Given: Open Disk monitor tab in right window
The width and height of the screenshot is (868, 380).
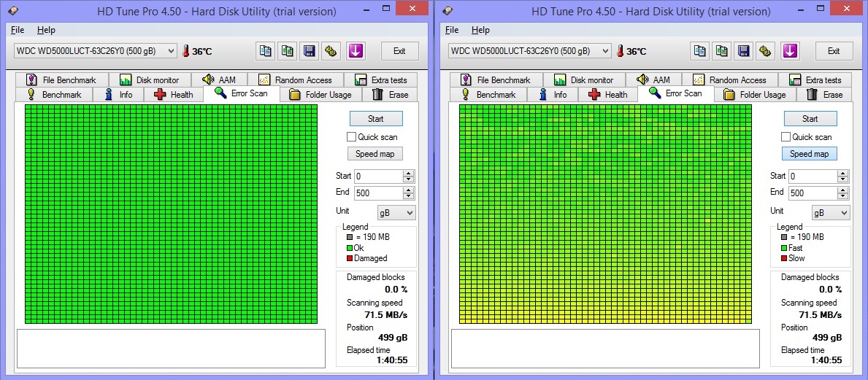Looking at the screenshot, I should coord(585,80).
